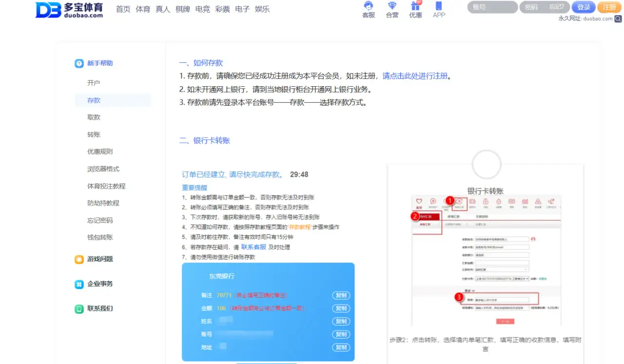Open the 客服 customer service icon
624x364 pixels.
[x=368, y=9]
